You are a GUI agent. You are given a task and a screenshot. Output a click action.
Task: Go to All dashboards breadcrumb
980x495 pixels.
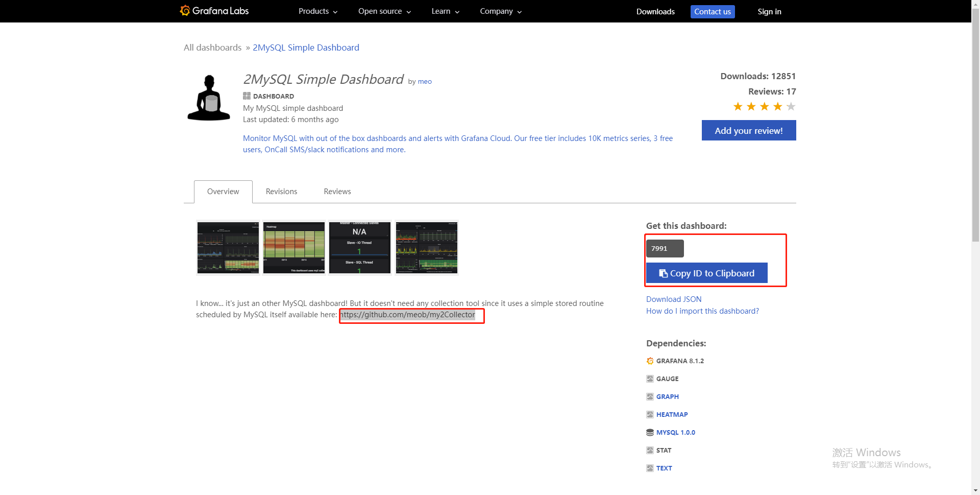tap(212, 48)
